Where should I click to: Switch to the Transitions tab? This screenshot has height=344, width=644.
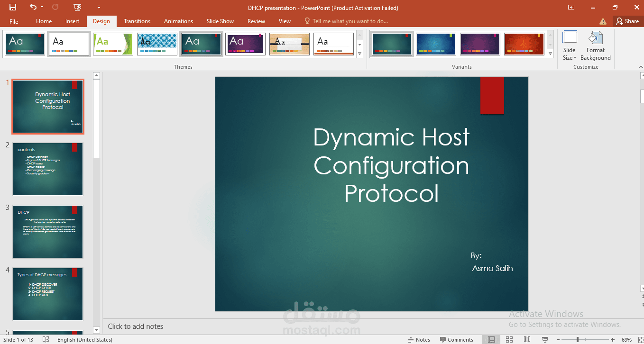click(137, 21)
